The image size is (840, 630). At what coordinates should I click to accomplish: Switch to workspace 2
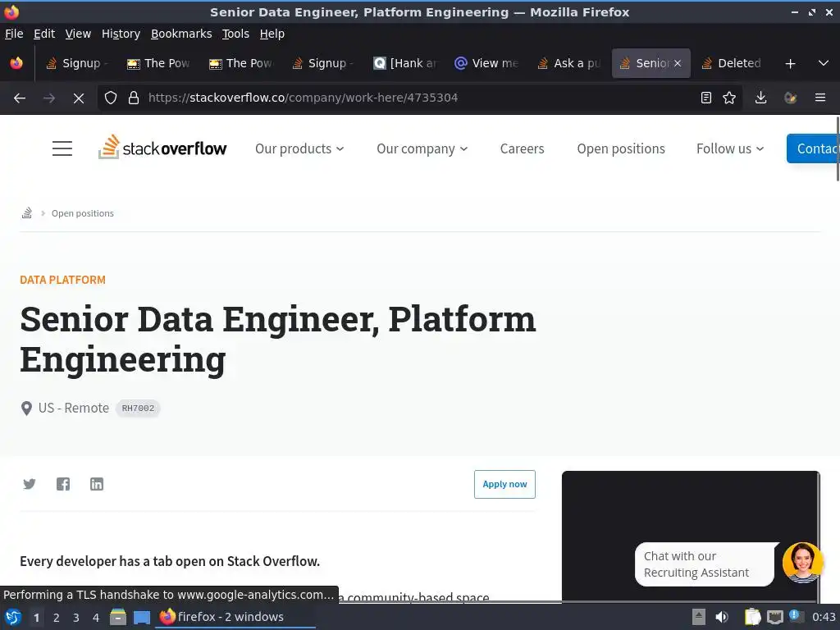57,618
